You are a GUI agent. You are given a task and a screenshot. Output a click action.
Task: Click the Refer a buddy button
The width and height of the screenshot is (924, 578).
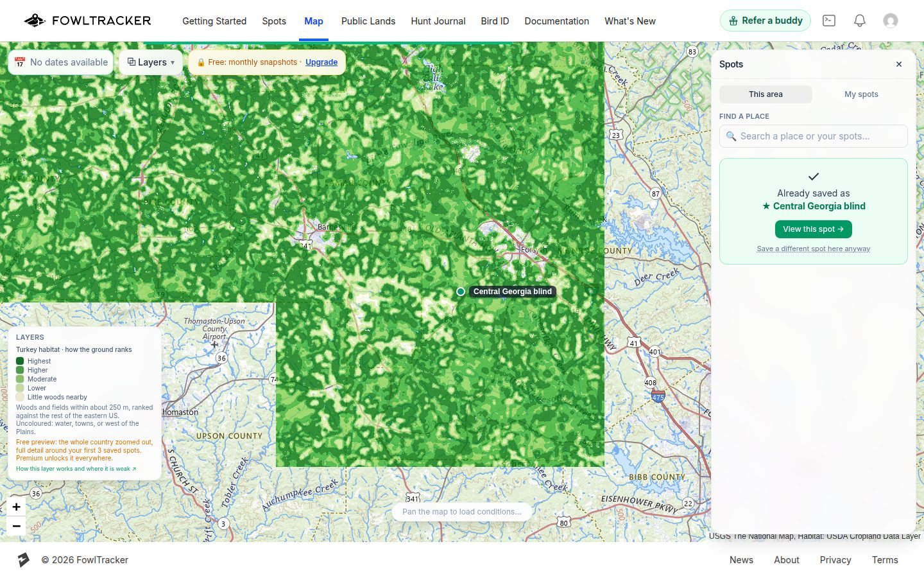coord(766,21)
